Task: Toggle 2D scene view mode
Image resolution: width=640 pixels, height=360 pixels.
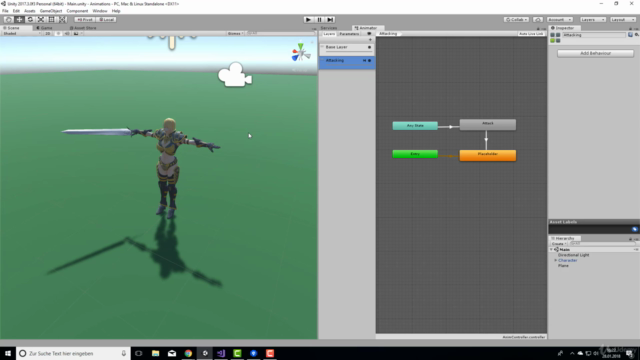Action: (48, 33)
